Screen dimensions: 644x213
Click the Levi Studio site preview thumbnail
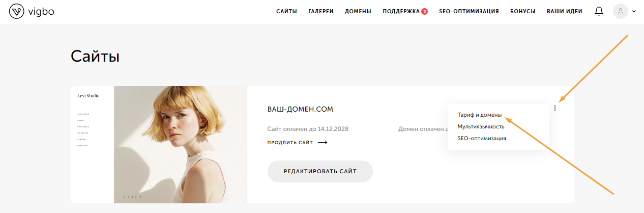click(159, 145)
